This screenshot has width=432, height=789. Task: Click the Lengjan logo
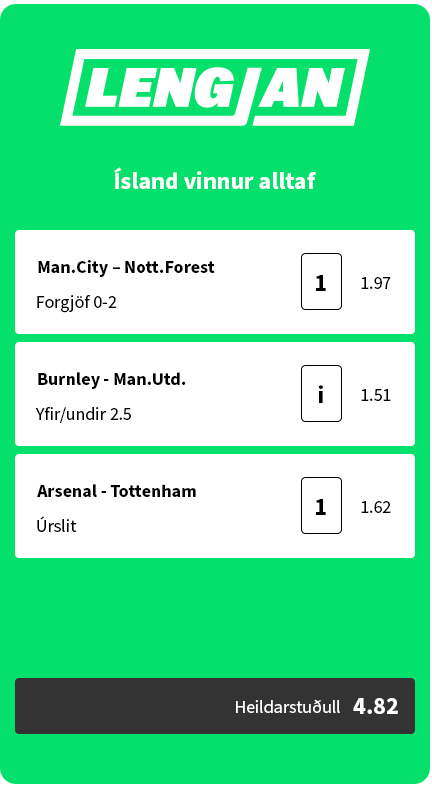(215, 88)
